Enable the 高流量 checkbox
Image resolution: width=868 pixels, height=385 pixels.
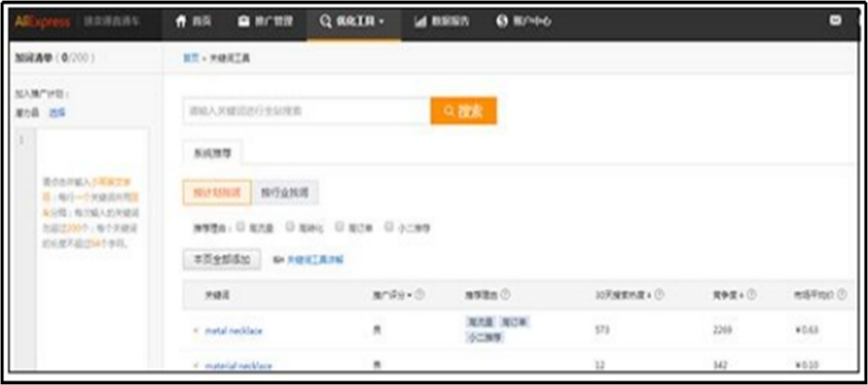(241, 227)
